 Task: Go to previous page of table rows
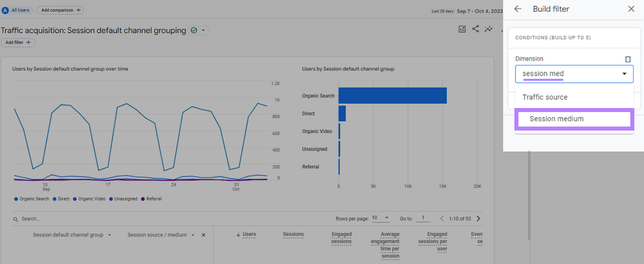(x=442, y=218)
